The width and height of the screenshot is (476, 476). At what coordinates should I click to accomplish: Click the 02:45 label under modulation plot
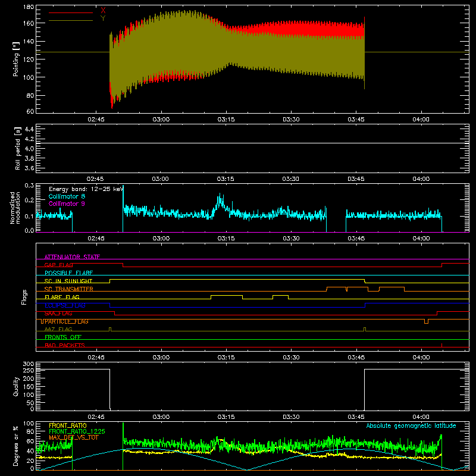(96, 239)
